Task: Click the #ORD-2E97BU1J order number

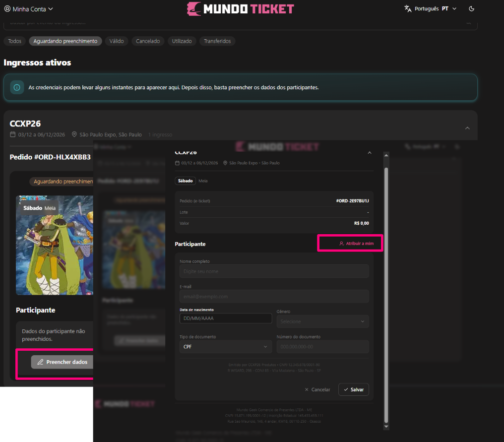Action: click(x=353, y=201)
